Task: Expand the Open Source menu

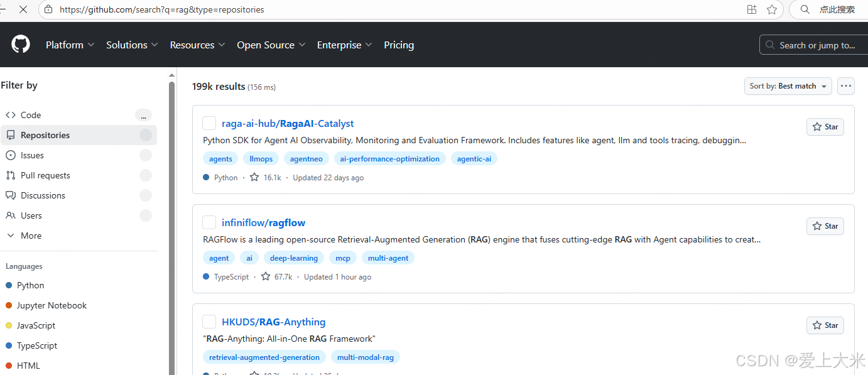Action: (x=271, y=45)
